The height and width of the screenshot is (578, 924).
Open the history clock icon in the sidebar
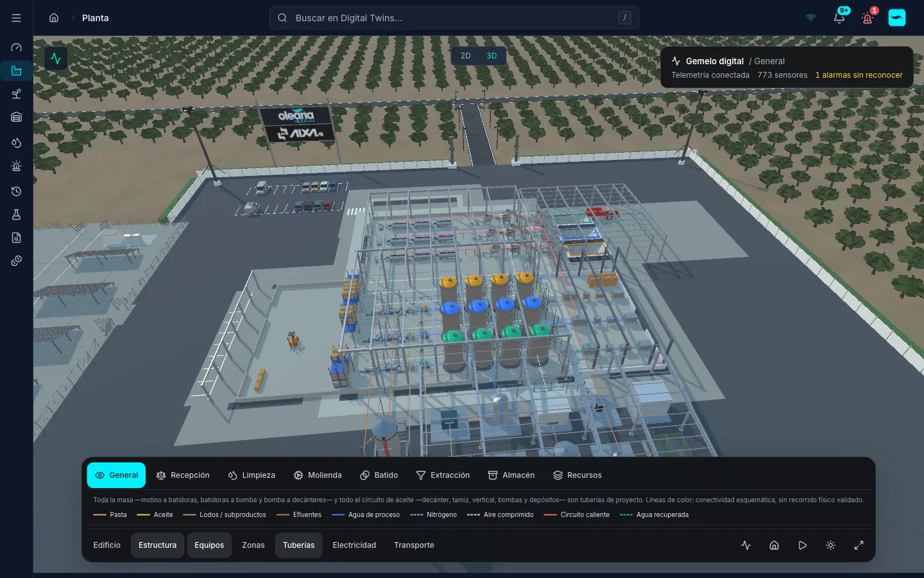pos(16,191)
